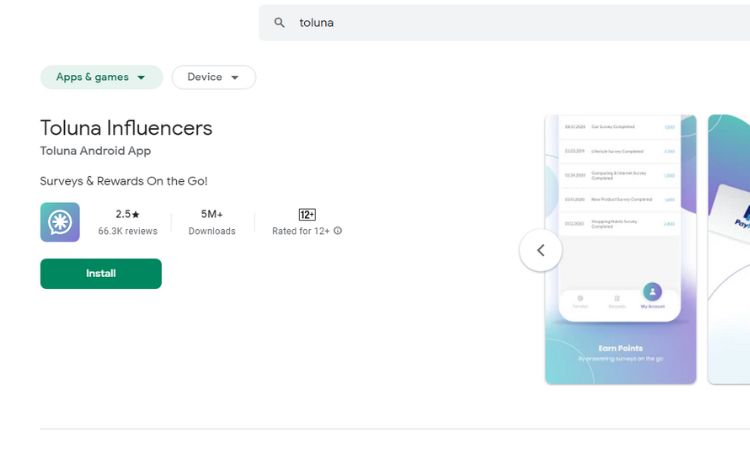
Task: Open the Apps & games filter dropdown
Action: (101, 77)
